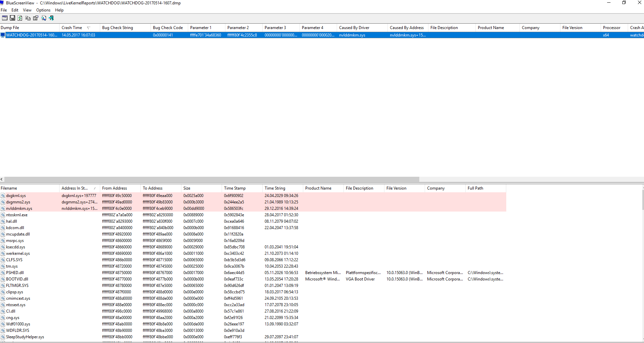Image resolution: width=644 pixels, height=343 pixels.
Task: Open the File menu
Action: [4, 10]
